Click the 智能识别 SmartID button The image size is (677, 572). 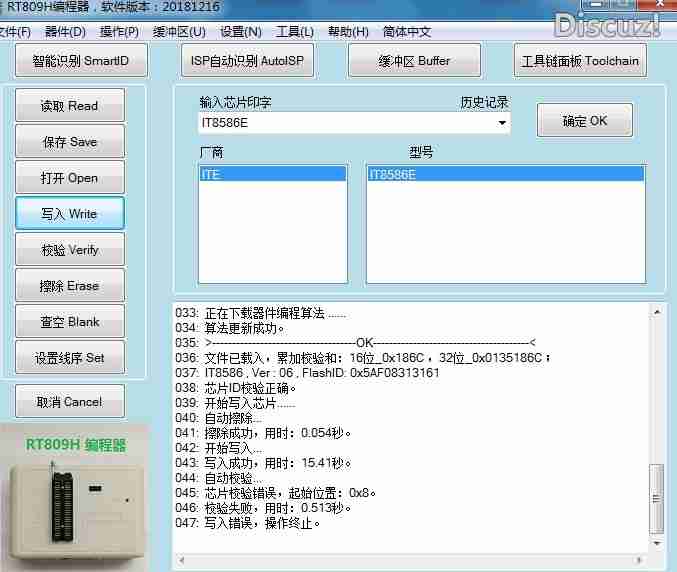coord(81,60)
